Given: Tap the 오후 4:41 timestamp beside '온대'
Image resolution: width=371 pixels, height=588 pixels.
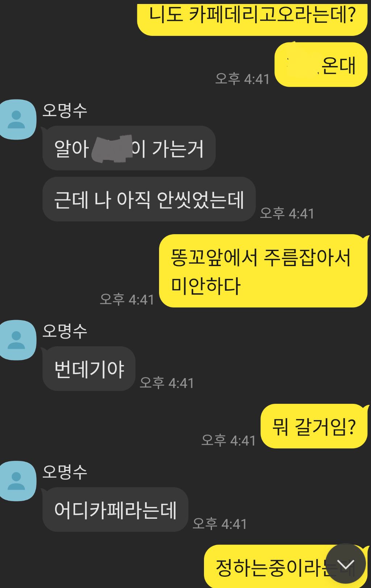Looking at the screenshot, I should click(242, 79).
